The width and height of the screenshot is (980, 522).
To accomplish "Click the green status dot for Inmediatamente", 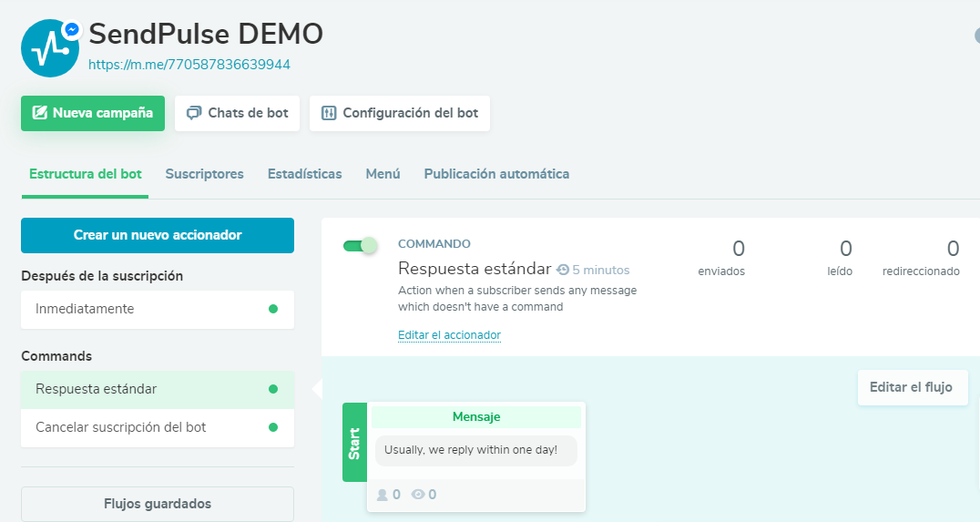I will coord(273,309).
